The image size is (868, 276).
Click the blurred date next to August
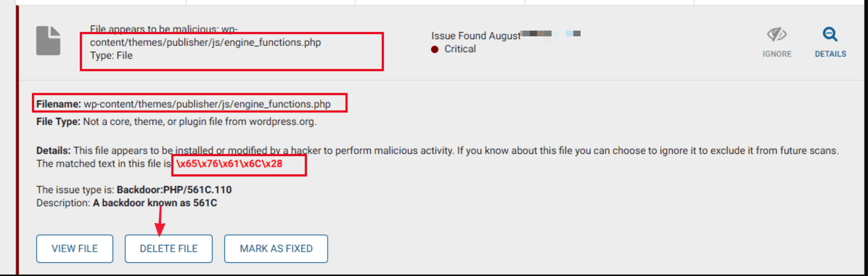(550, 34)
